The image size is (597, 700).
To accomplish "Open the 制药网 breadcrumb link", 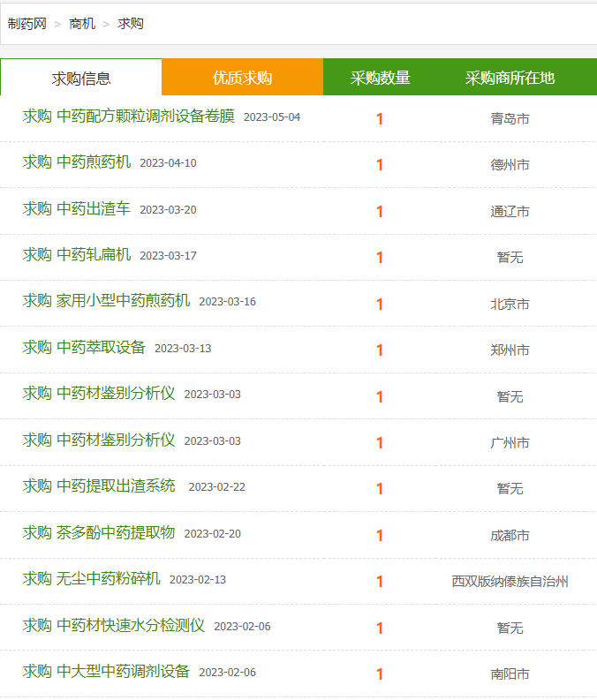I will (x=27, y=24).
